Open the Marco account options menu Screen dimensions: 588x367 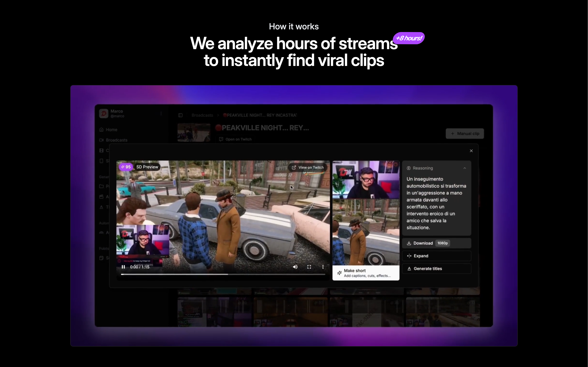tap(161, 113)
